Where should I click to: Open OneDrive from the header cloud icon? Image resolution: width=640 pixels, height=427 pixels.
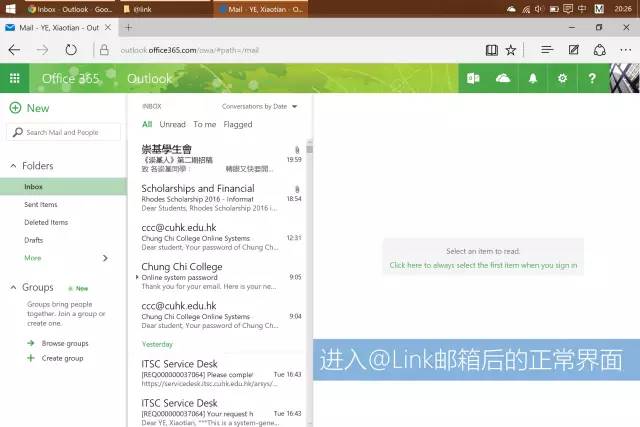[x=503, y=78]
